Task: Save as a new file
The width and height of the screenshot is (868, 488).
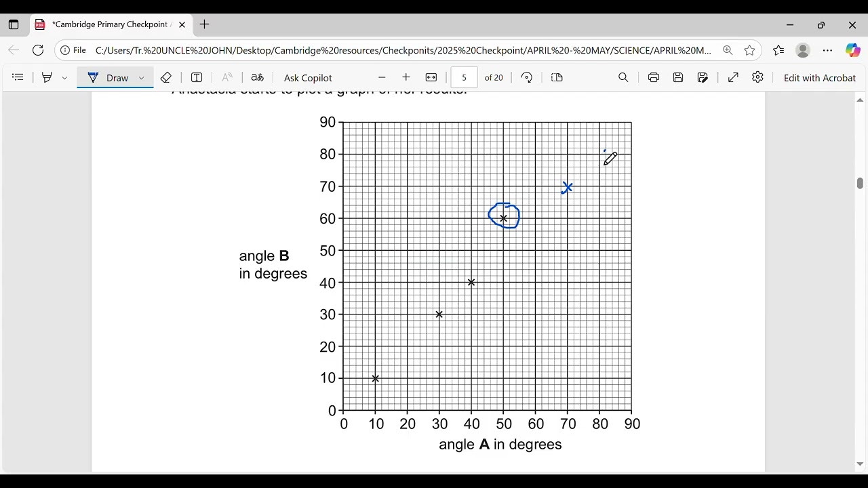Action: pos(703,78)
